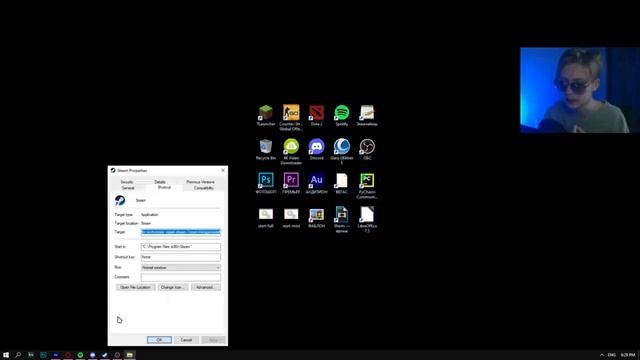This screenshot has width=640, height=360.
Task: Open the Run window mode dropdown
Action: [181, 267]
